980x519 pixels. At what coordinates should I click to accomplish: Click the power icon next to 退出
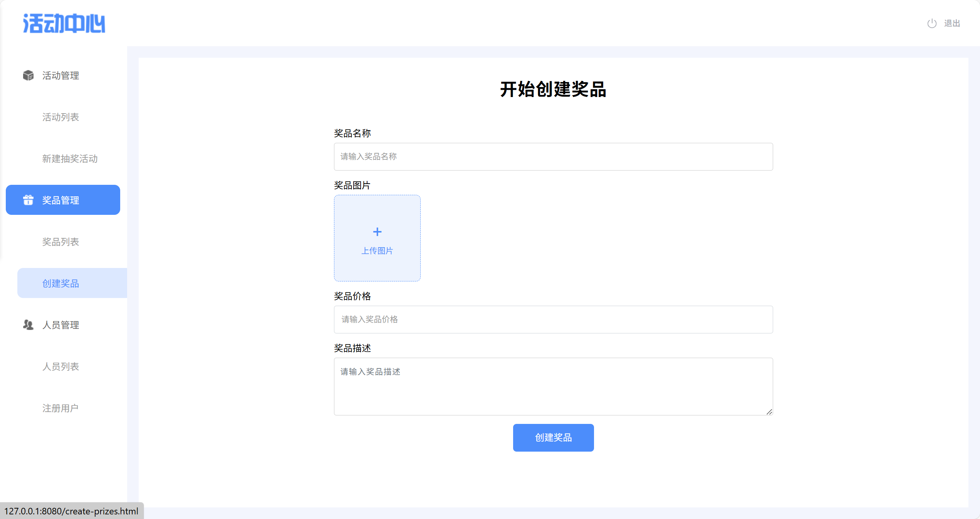point(931,23)
